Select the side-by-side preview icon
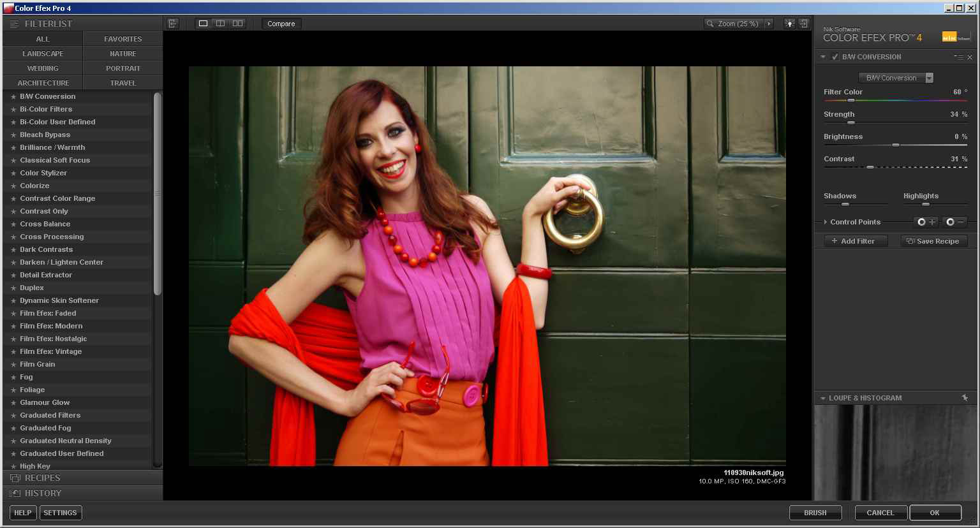980x528 pixels. point(237,22)
